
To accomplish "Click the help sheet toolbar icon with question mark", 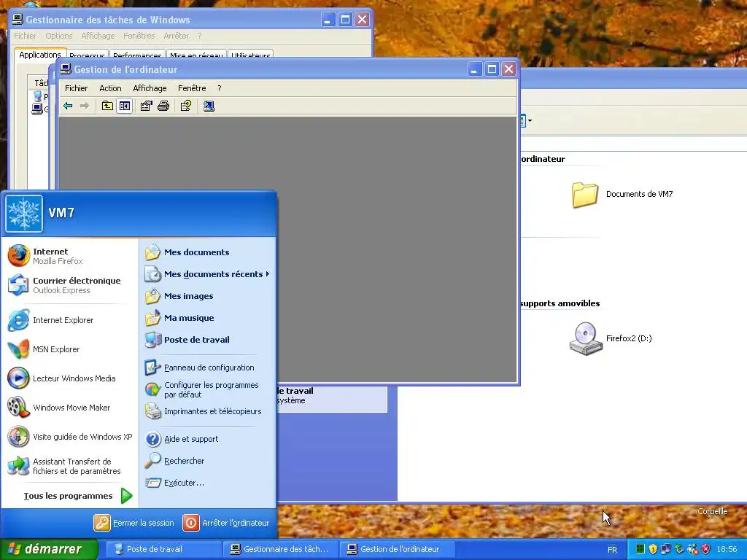I will 186,106.
